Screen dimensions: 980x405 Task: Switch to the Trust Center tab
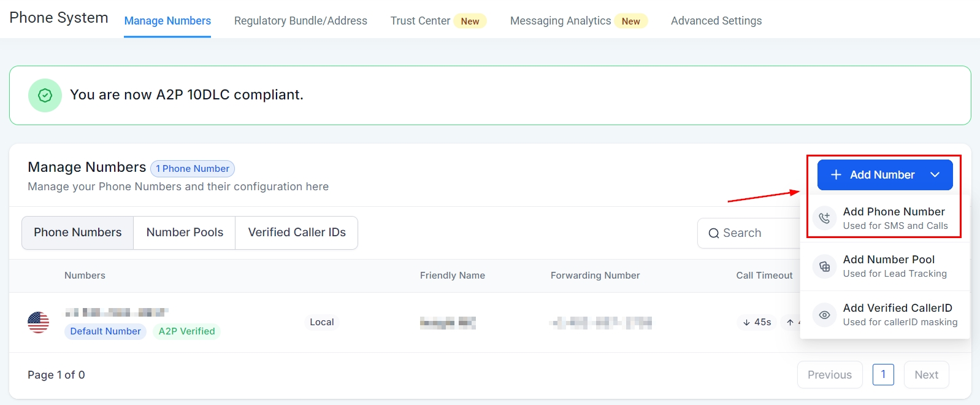click(420, 21)
